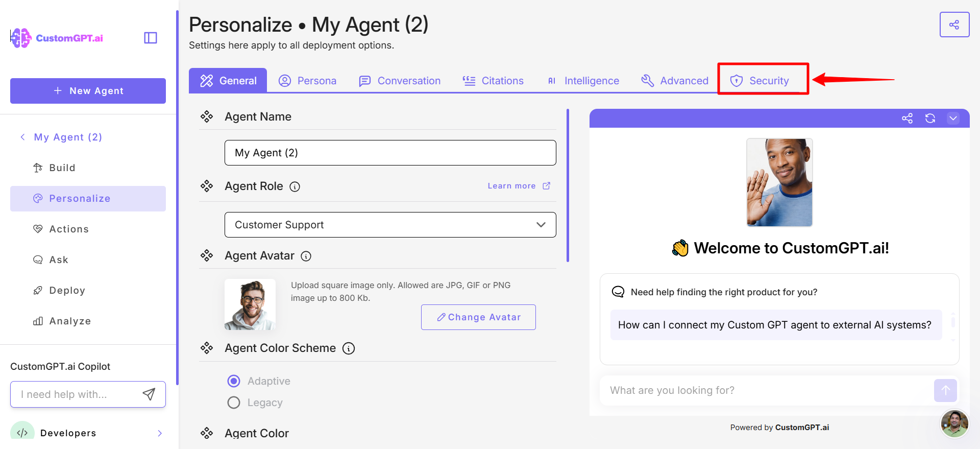
Task: Click share icon in chat preview header
Action: tap(907, 119)
